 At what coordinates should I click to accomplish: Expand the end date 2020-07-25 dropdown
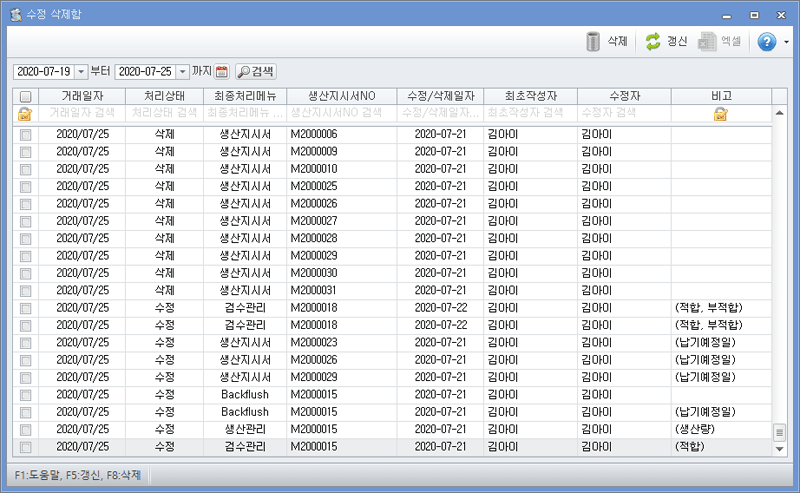pyautogui.click(x=182, y=72)
